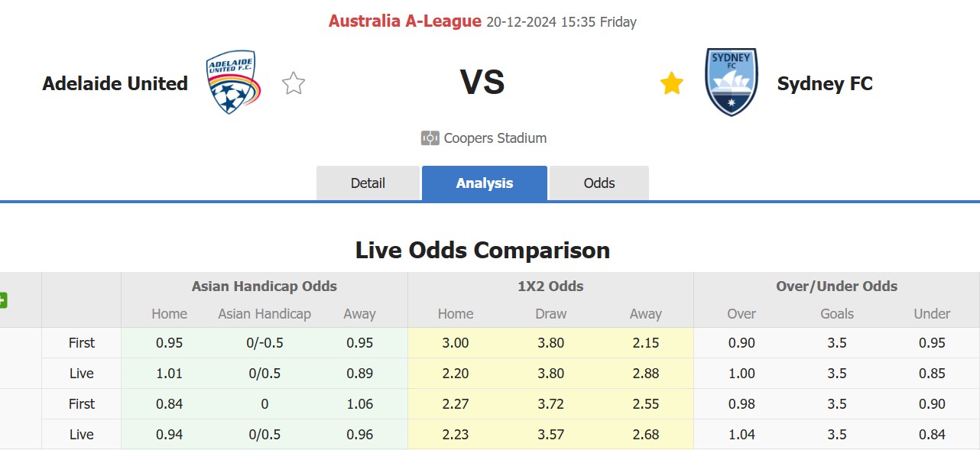Select the Analysis tab
Viewport: 980px width, 450px height.
coord(484,183)
